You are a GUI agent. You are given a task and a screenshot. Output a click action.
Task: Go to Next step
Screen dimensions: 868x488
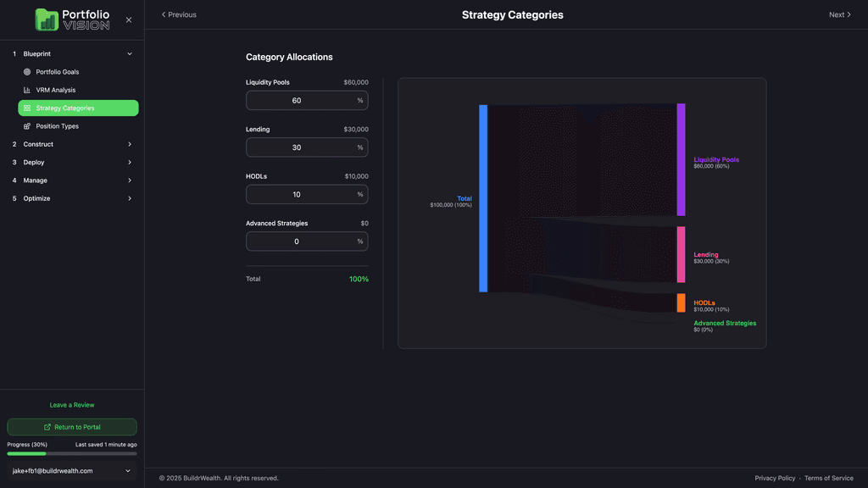click(840, 15)
